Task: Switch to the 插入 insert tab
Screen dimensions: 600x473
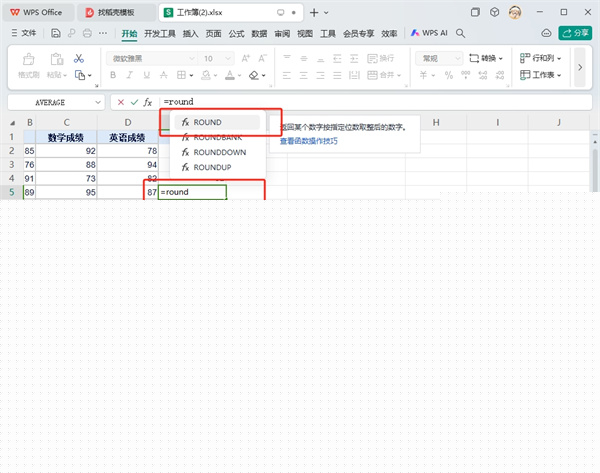Action: (x=190, y=34)
